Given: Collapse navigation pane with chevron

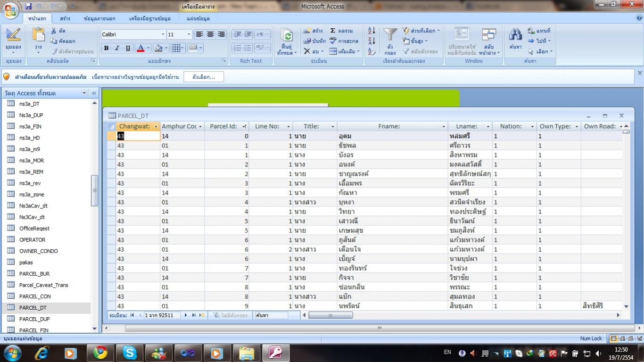Looking at the screenshot, I should click(94, 93).
